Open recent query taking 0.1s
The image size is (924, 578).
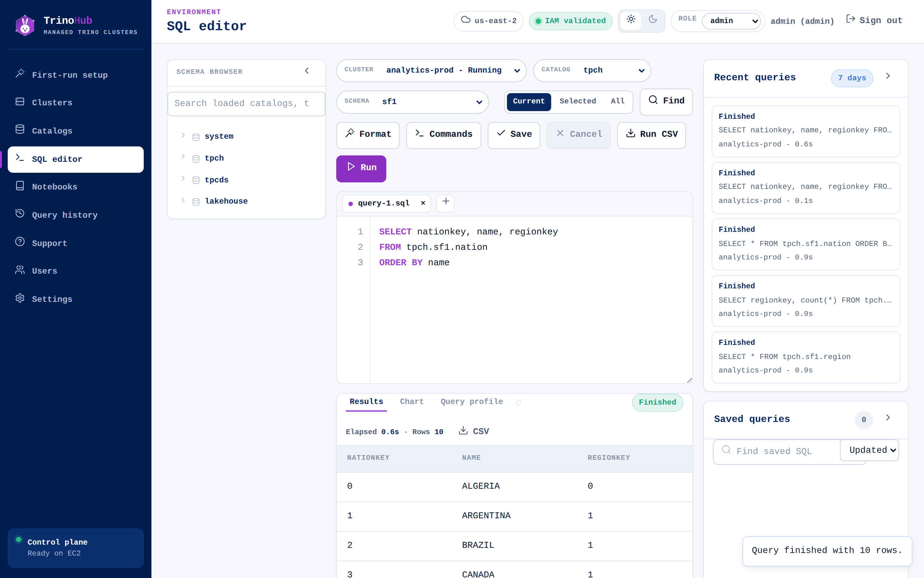806,188
